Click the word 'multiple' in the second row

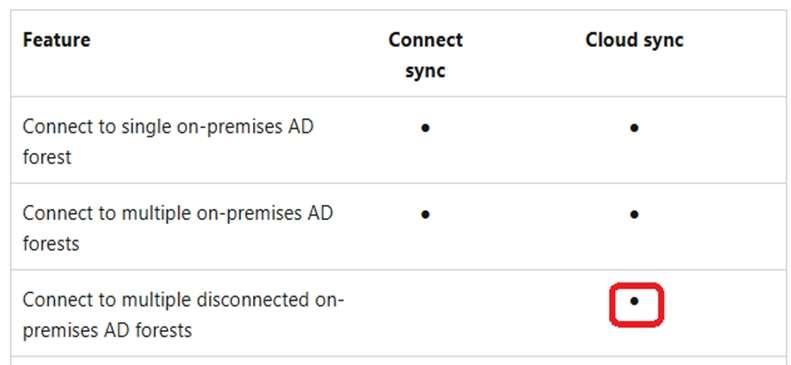tap(155, 213)
